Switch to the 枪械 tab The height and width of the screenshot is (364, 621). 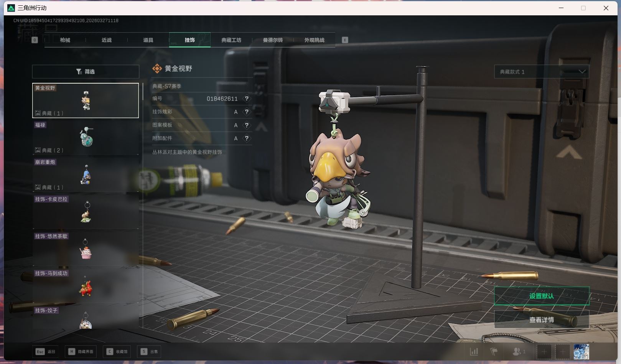(x=65, y=40)
